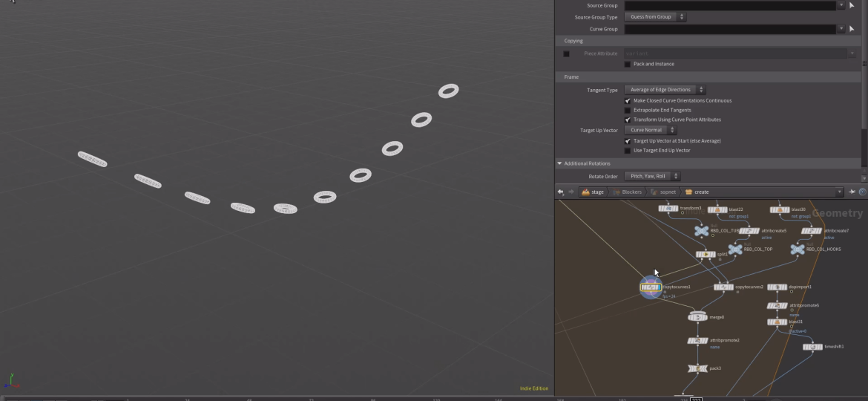Click the pin network pane button
This screenshot has height=401, width=868.
[852, 192]
